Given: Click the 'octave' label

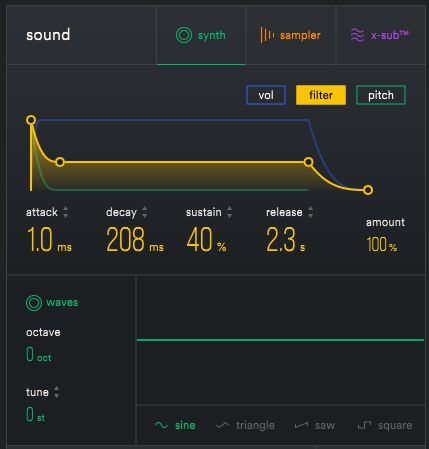Looking at the screenshot, I should (x=43, y=332).
